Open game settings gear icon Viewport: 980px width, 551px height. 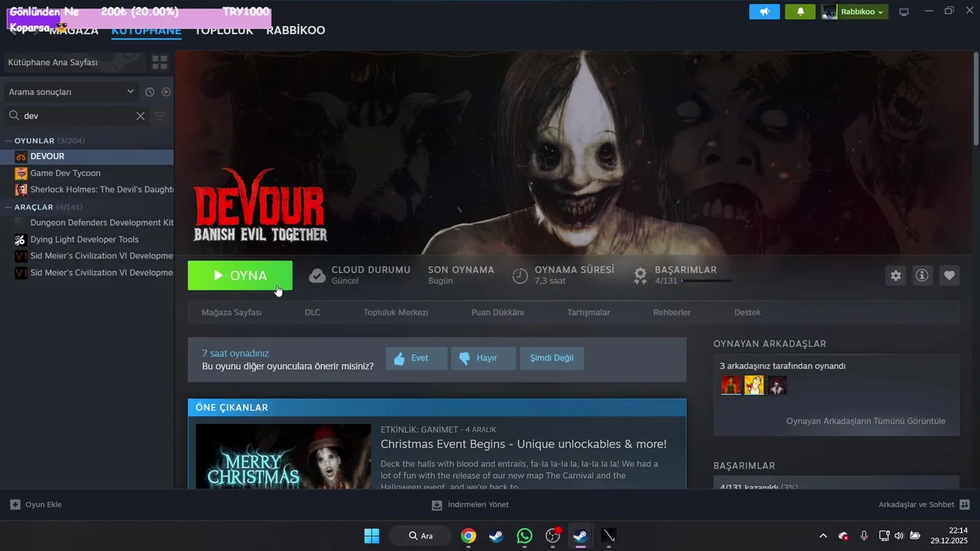[x=896, y=275]
